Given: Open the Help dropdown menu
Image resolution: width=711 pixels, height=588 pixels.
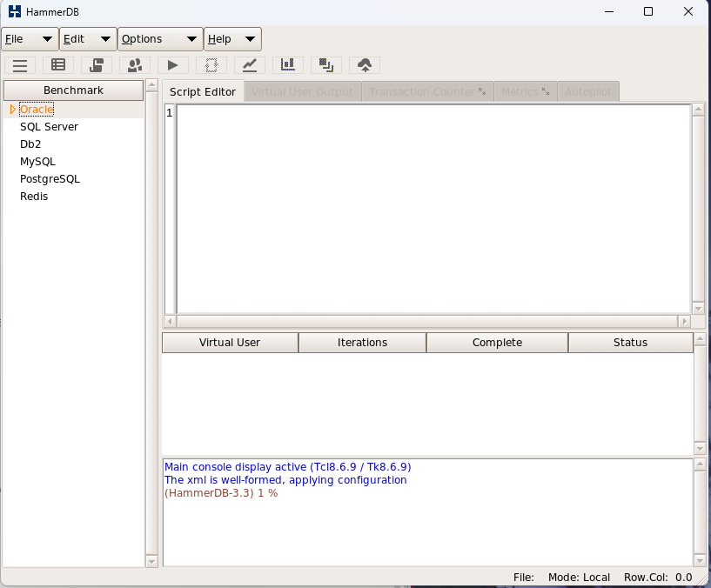Looking at the screenshot, I should click(x=231, y=38).
